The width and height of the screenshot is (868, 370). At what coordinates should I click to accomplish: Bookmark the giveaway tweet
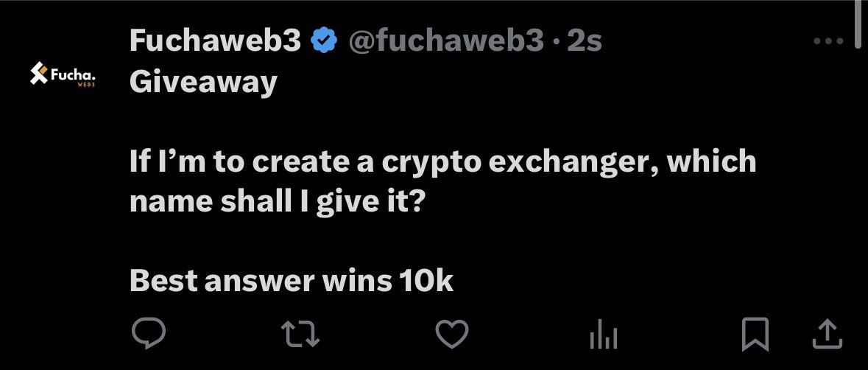(x=755, y=335)
